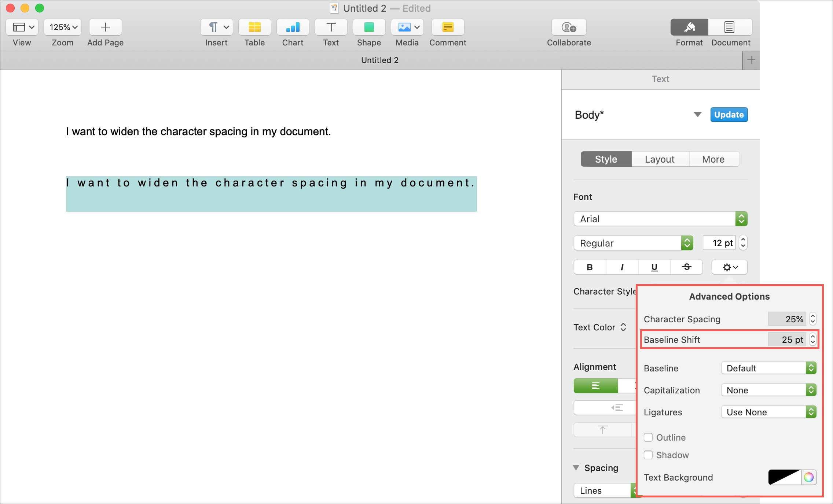
Task: Add a Text box
Action: 331,27
